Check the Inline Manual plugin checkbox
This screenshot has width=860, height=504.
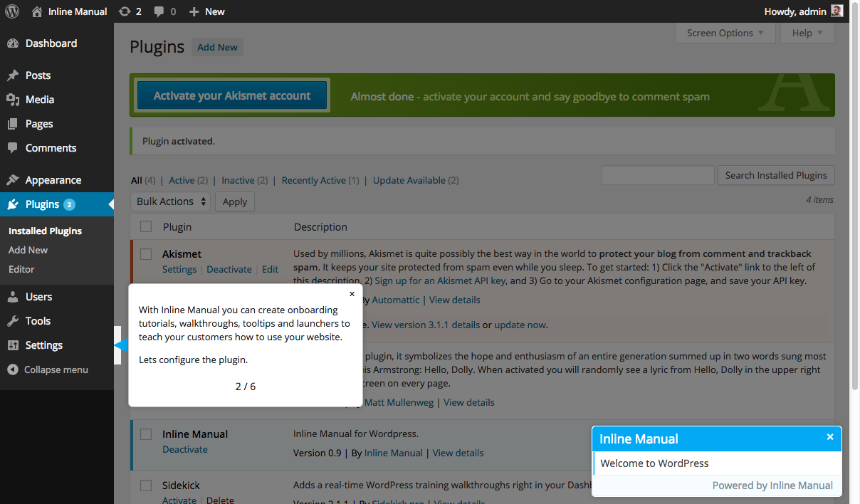click(146, 434)
